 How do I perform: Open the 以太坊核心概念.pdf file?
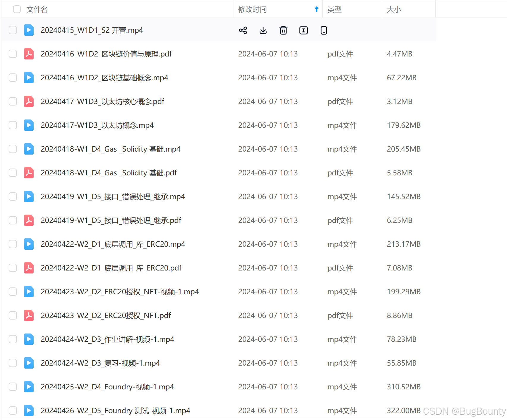point(103,101)
